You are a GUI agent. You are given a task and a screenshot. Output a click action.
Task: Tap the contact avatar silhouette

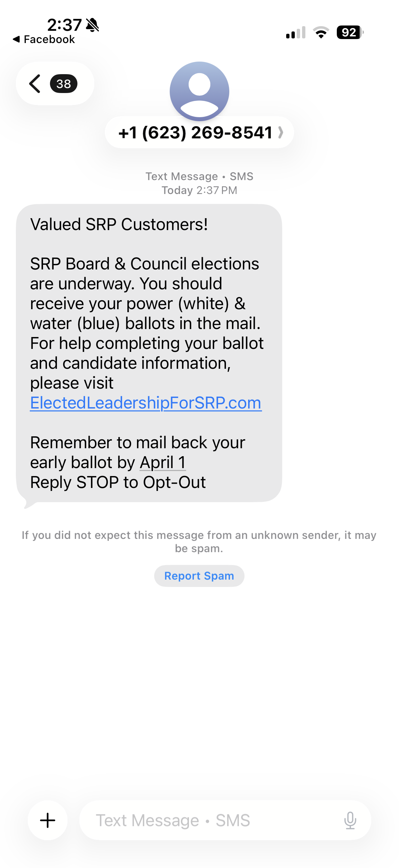coord(199,90)
